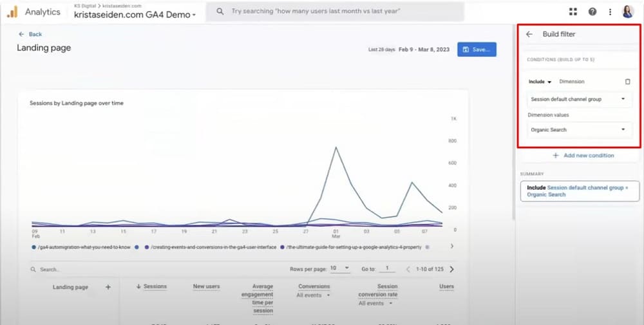Click the user profile avatar
The image size is (644, 325).
[x=628, y=12]
